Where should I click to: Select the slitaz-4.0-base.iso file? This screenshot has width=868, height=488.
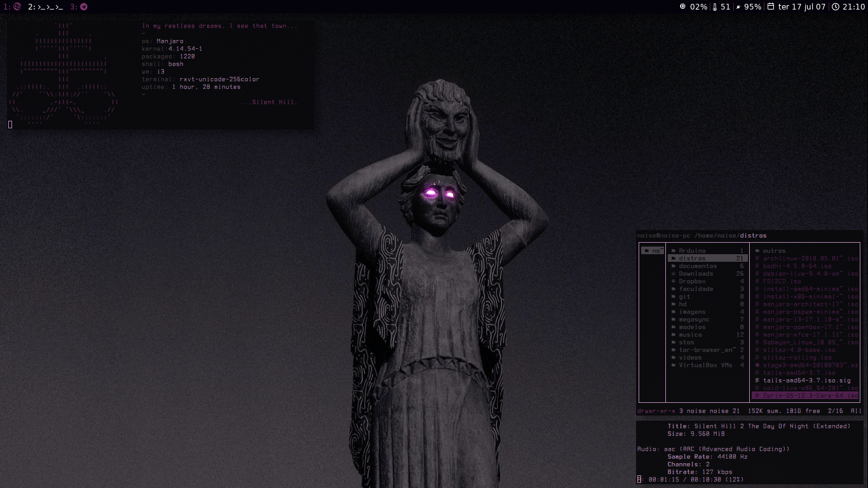tap(806, 350)
